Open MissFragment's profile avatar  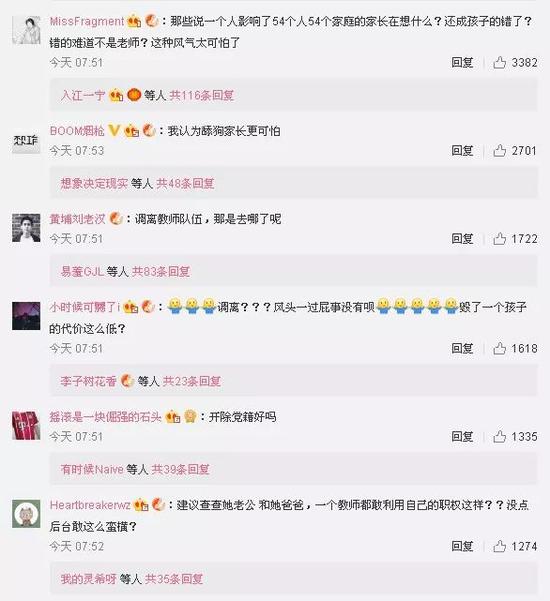(x=26, y=30)
